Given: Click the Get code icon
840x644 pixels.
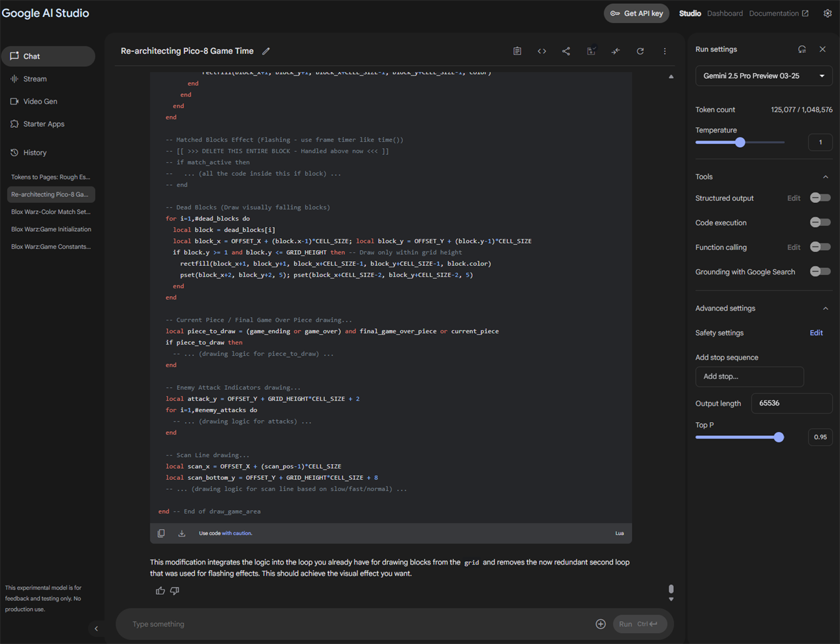Looking at the screenshot, I should 542,51.
